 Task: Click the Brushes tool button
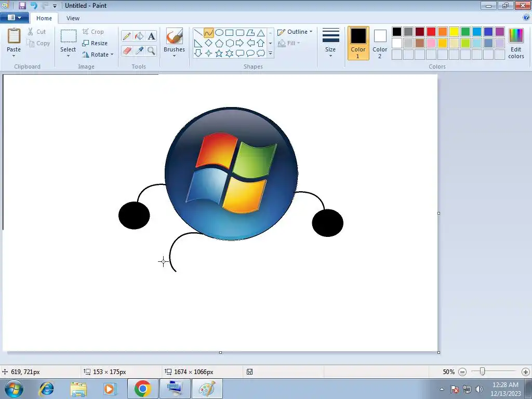pos(175,36)
